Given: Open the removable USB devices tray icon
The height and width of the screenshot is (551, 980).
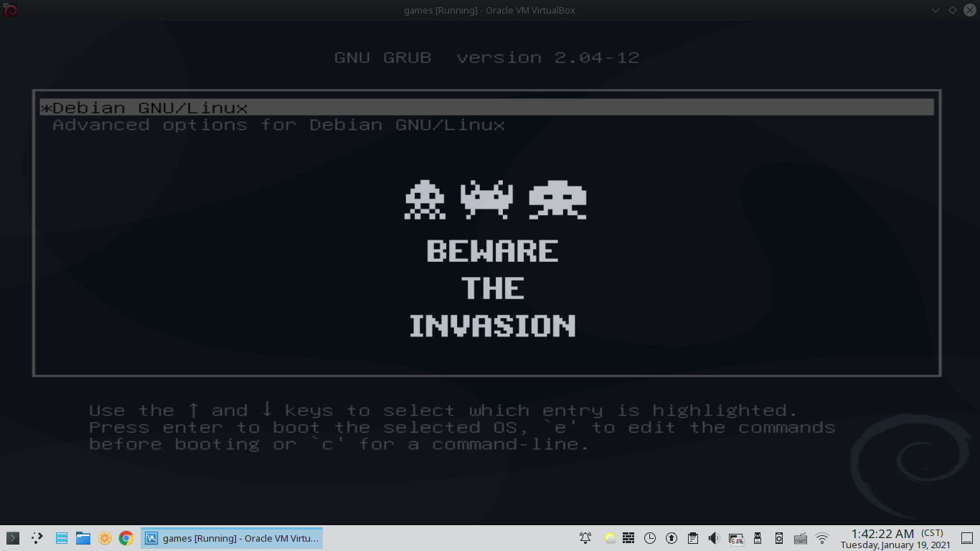Looking at the screenshot, I should pyautogui.click(x=758, y=538).
